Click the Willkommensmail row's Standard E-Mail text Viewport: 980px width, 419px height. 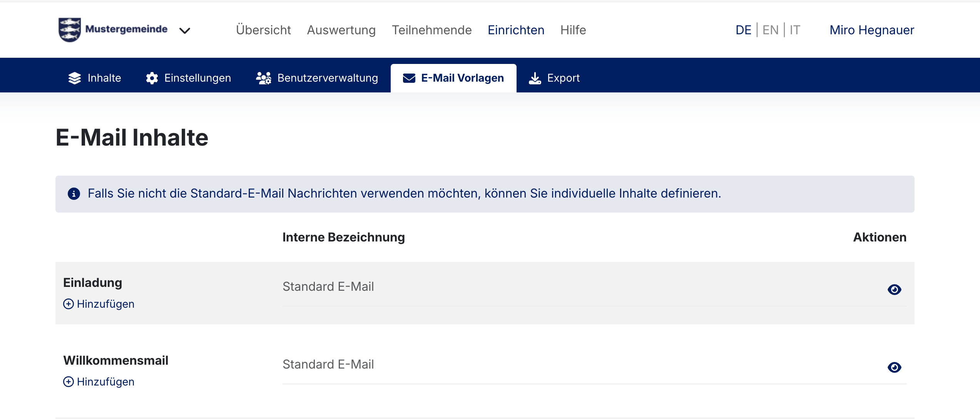pos(328,364)
